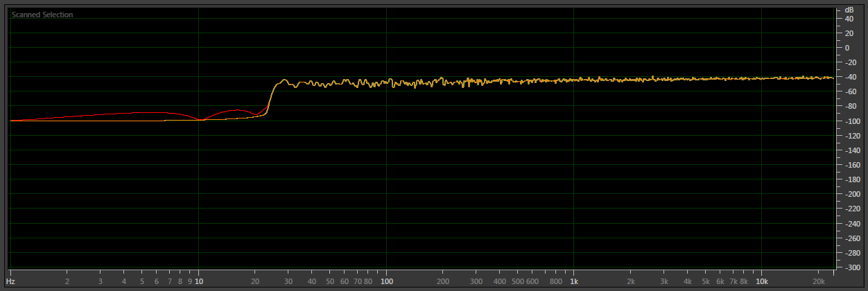Click the "1k" tick on frequency axis
This screenshot has width=868, height=291.
point(574,282)
